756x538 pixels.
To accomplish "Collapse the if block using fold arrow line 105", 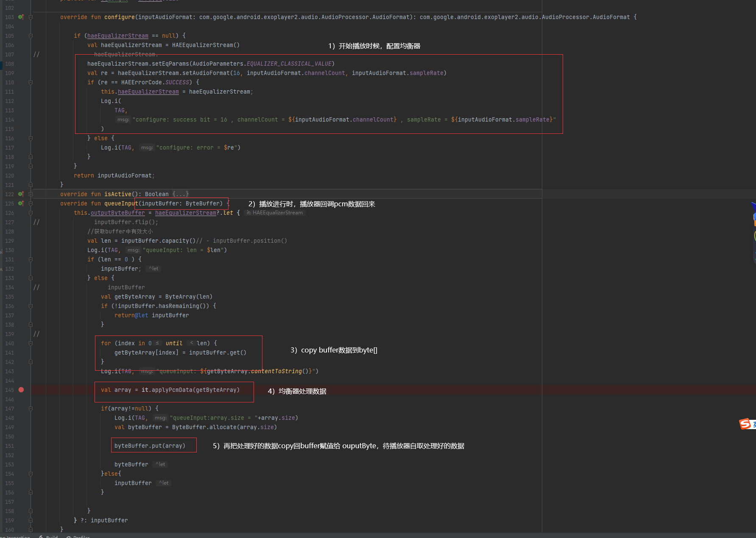I will pos(30,36).
